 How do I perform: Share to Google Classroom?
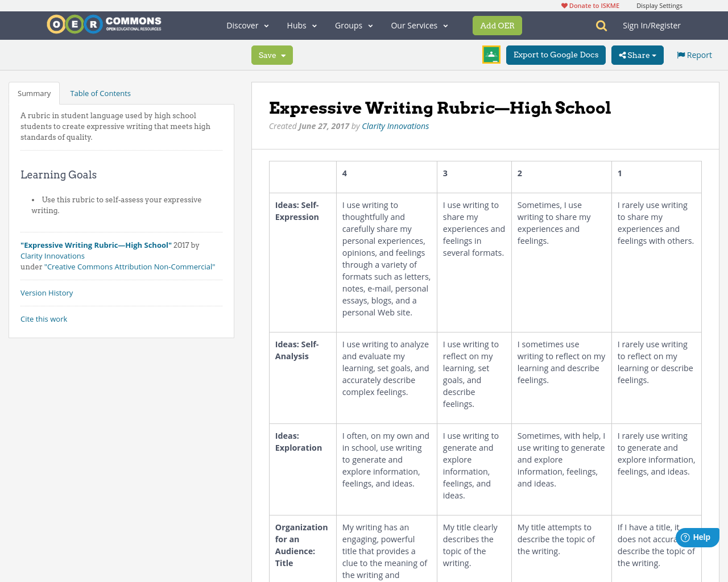(x=491, y=55)
